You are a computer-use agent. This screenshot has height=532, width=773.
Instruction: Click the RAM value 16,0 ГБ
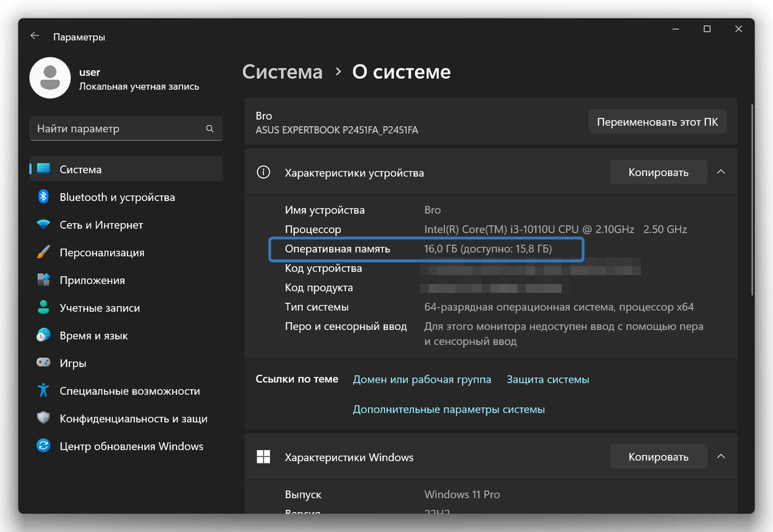488,249
